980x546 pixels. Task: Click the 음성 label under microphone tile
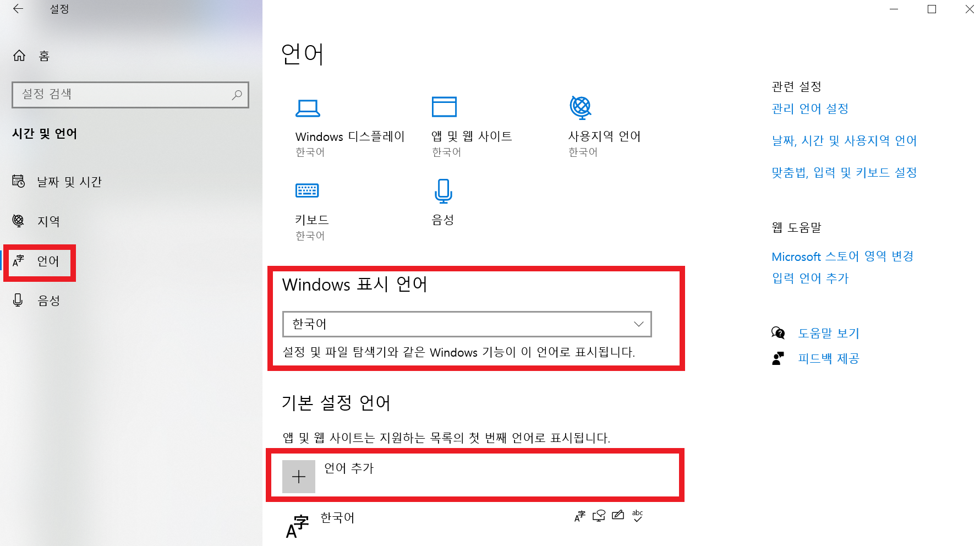pyautogui.click(x=442, y=220)
